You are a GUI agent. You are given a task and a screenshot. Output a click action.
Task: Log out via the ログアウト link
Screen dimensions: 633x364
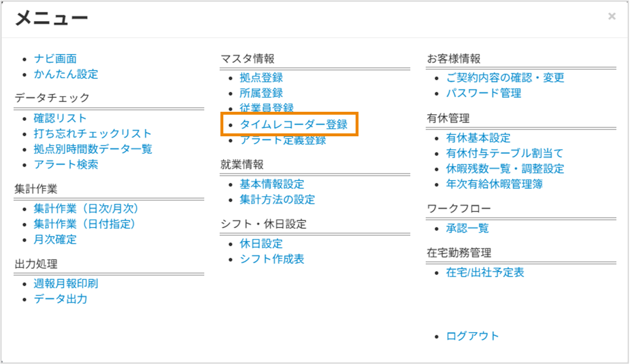tap(472, 335)
